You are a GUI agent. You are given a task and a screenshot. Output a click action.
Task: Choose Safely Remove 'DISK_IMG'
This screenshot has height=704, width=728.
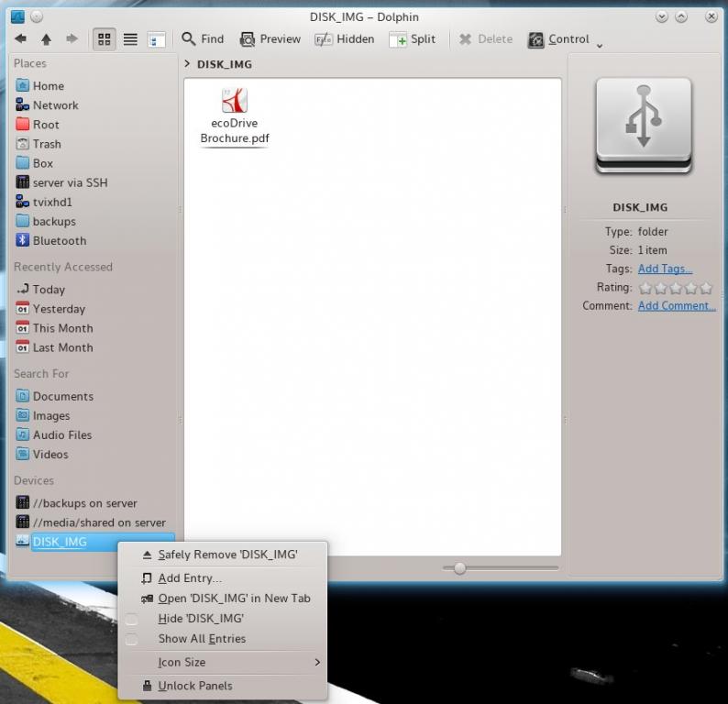[226, 555]
